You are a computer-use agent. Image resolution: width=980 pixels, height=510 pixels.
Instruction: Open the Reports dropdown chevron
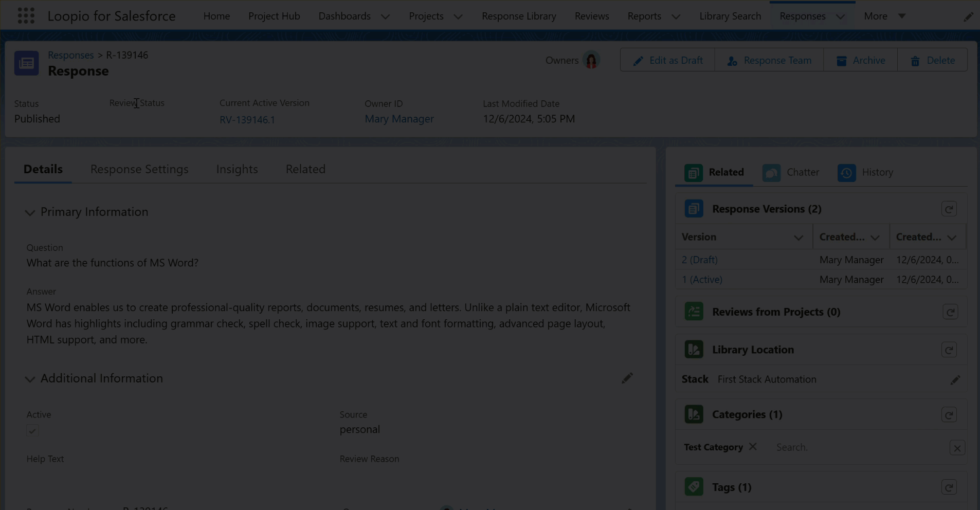tap(676, 17)
